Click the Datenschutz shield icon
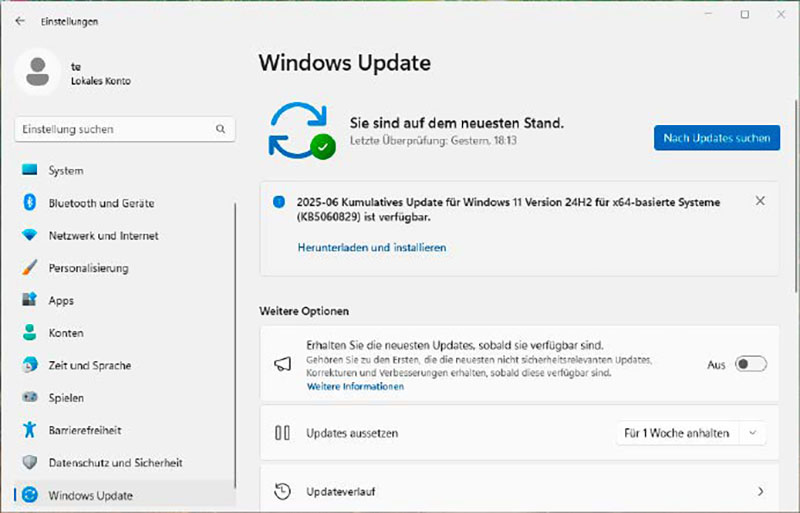 tap(30, 462)
